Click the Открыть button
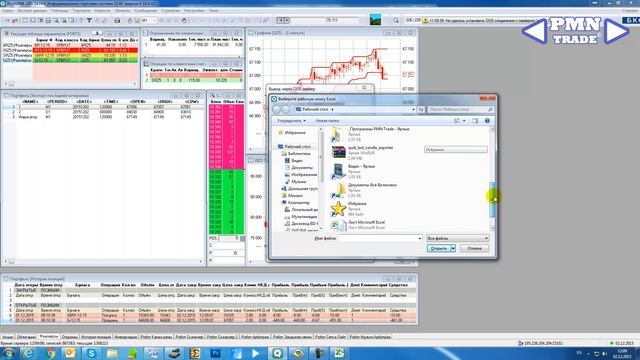 pyautogui.click(x=439, y=248)
